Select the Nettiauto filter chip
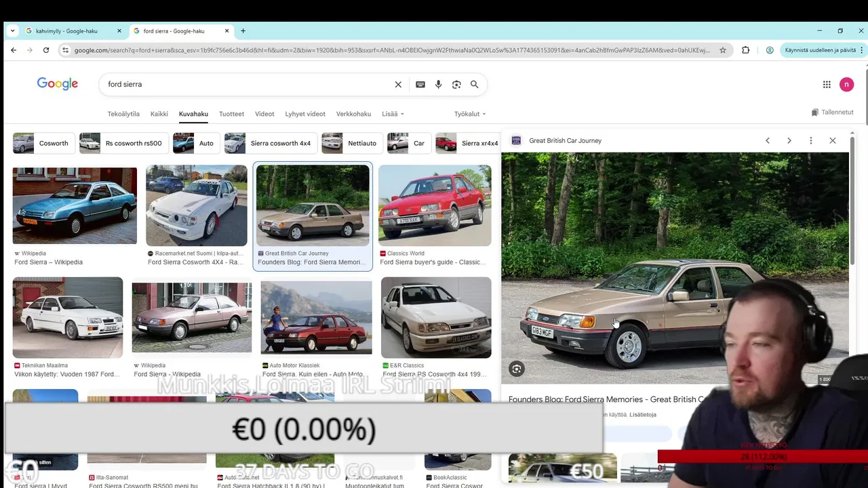The image size is (868, 488). (x=351, y=143)
